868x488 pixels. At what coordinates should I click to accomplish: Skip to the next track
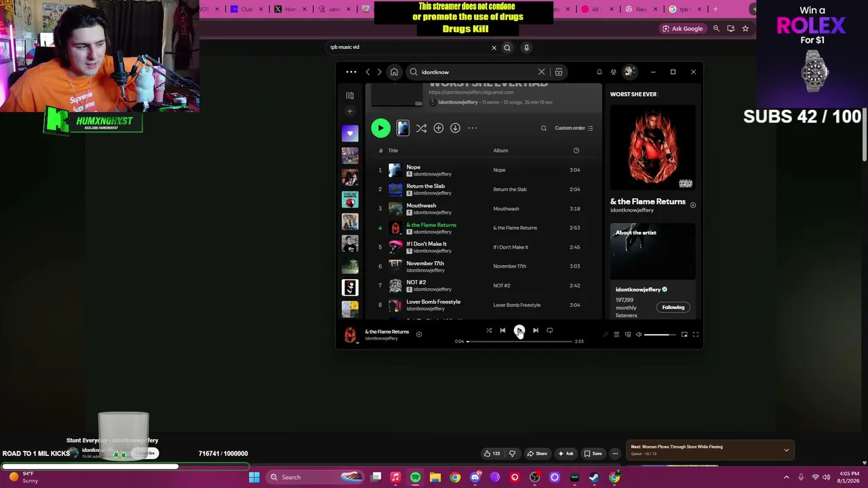tap(535, 331)
